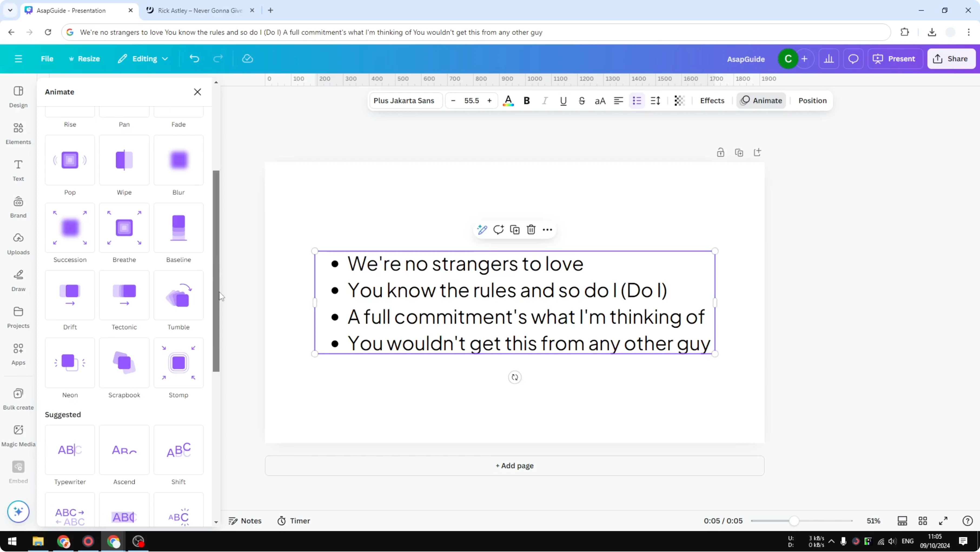Lock the page with lock icon
Viewport: 980px width, 552px height.
point(721,153)
